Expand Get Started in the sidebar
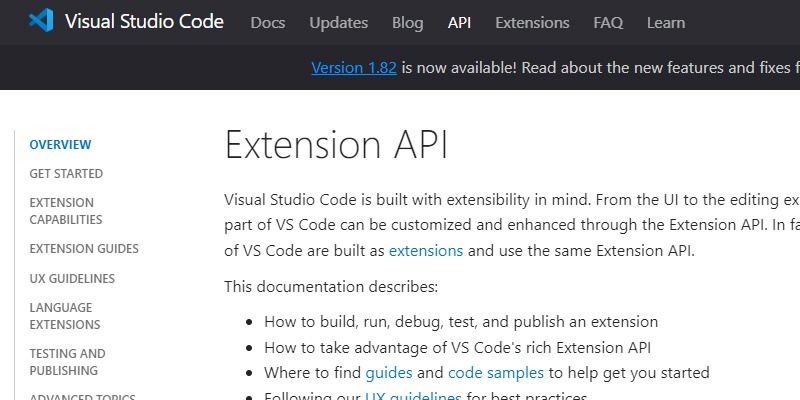 click(66, 174)
